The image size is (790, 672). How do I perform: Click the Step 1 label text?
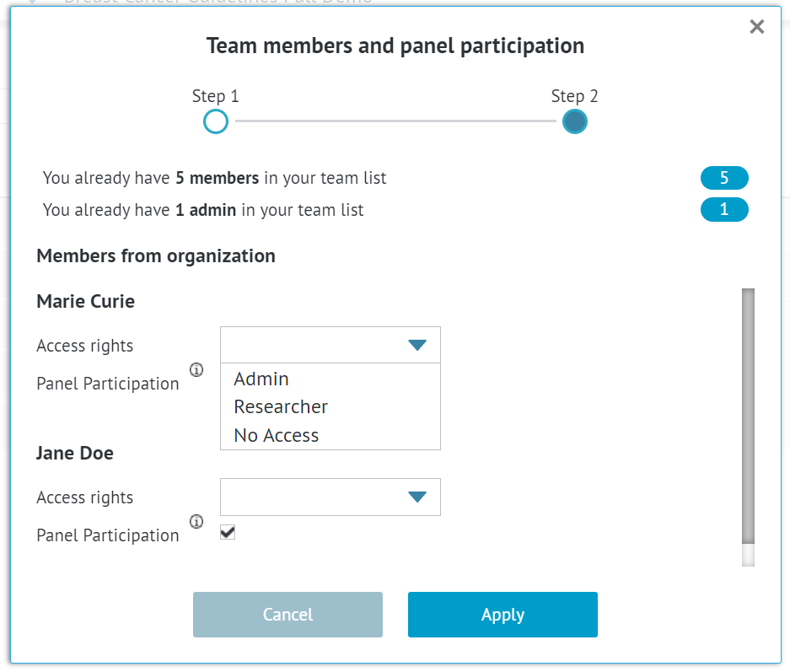click(216, 96)
